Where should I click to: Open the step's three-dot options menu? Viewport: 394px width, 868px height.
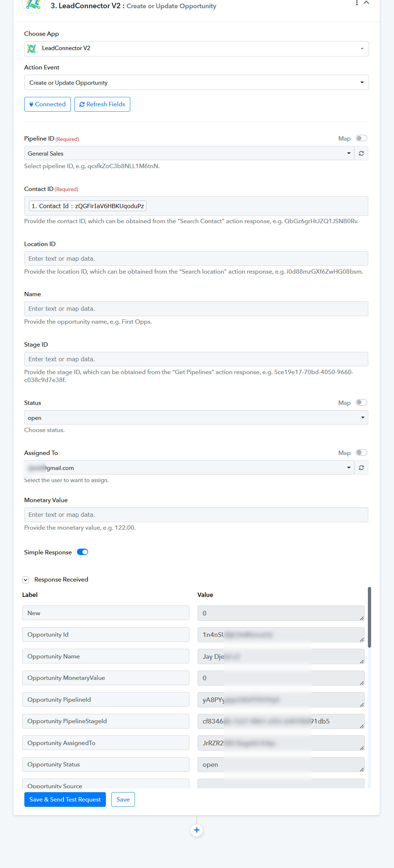coord(356,3)
